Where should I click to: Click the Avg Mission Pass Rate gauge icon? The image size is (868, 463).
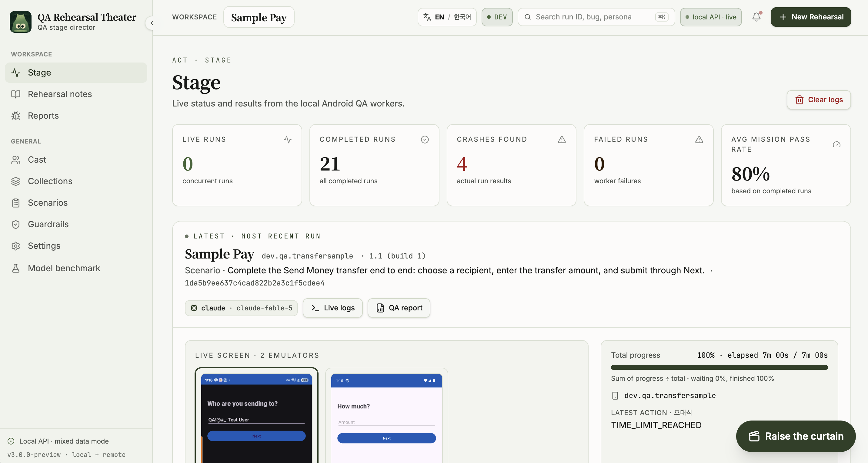pyautogui.click(x=836, y=144)
